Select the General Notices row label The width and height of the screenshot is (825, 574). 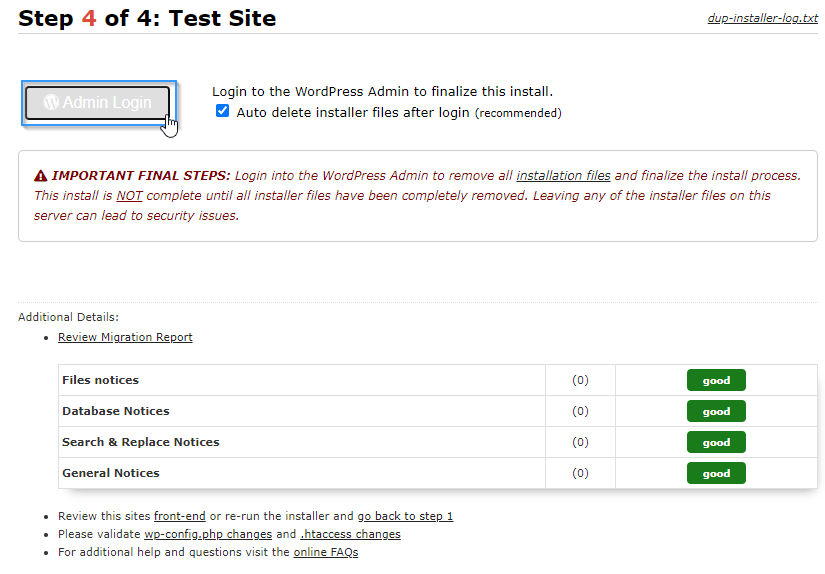point(110,473)
